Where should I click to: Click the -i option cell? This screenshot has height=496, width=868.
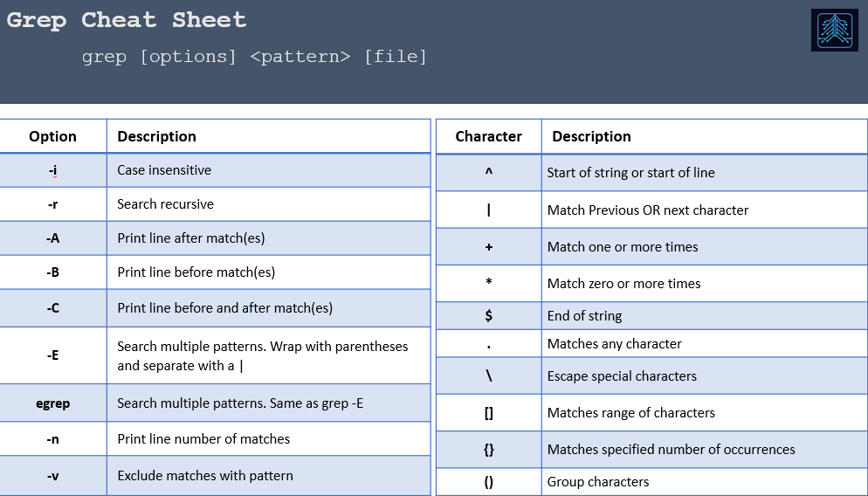[x=52, y=170]
